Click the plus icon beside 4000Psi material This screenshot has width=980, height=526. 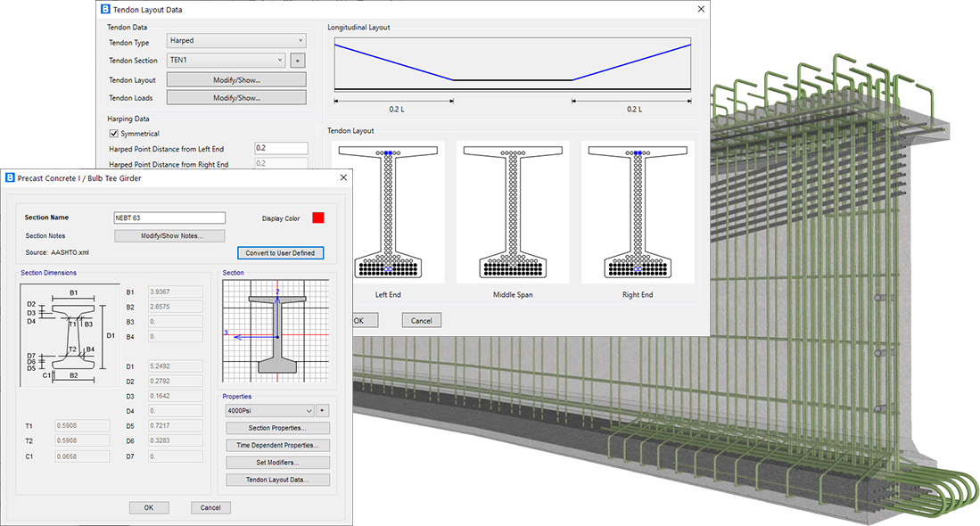tap(323, 411)
